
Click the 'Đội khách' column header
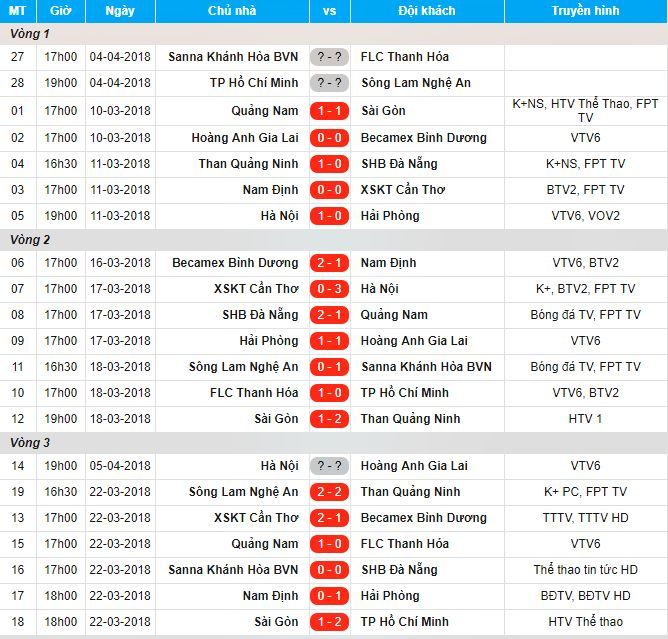tap(427, 11)
